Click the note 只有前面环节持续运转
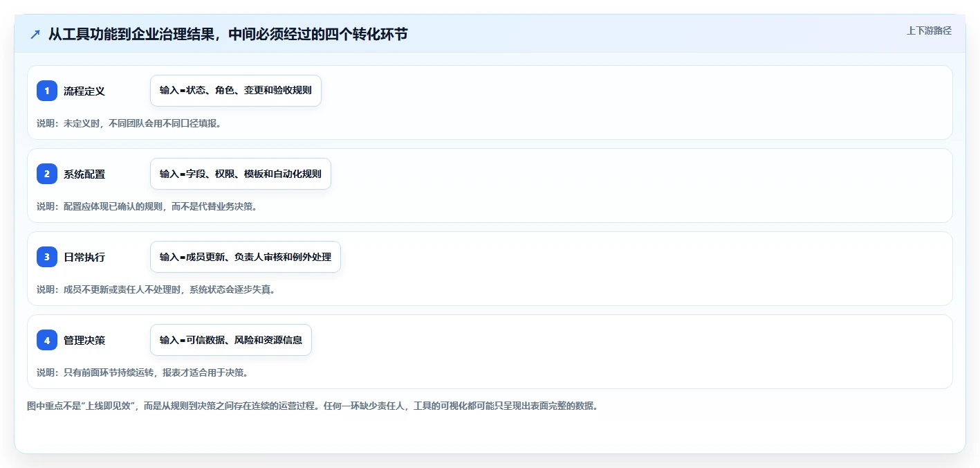The image size is (980, 468). click(x=142, y=372)
